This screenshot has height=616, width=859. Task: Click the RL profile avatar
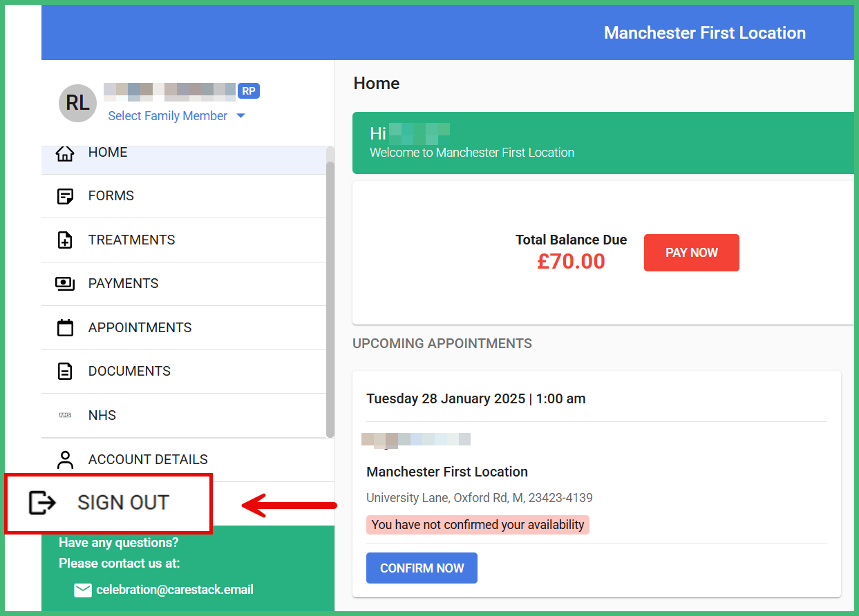click(77, 104)
